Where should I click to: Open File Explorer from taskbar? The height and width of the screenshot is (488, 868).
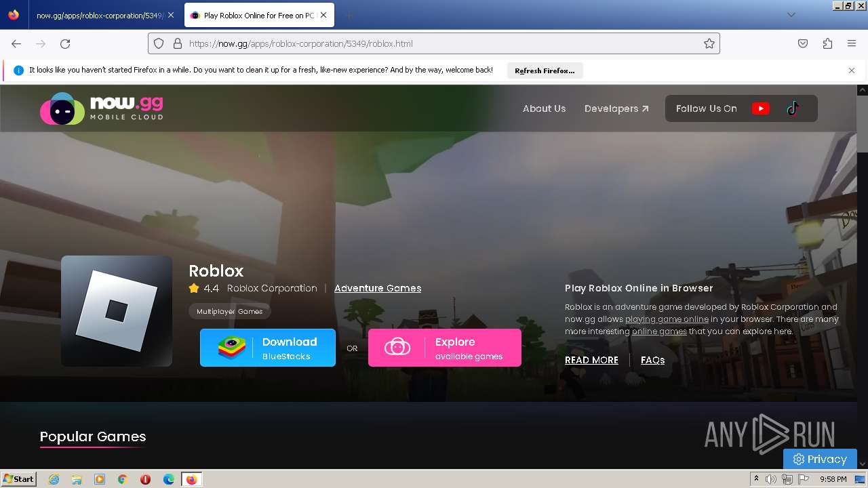coord(77,479)
